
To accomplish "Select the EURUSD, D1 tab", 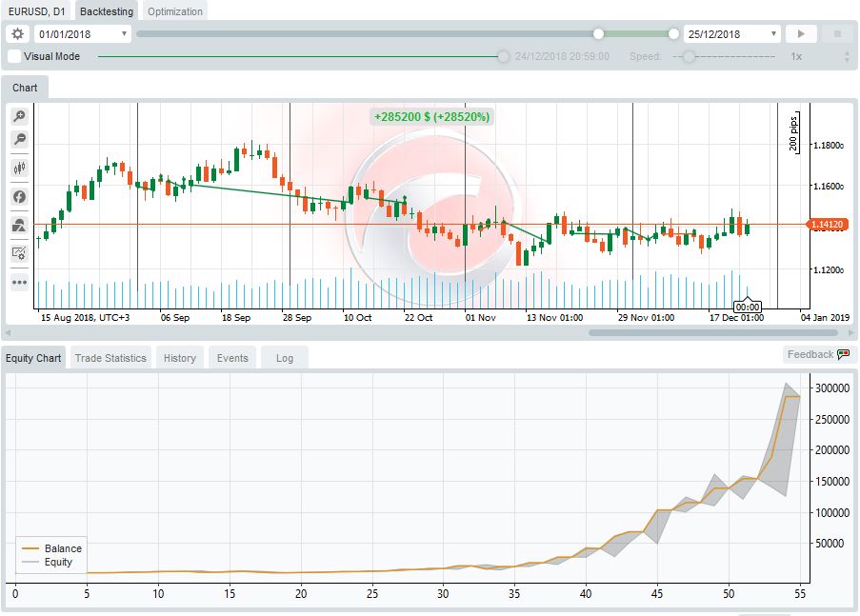I will pyautogui.click(x=37, y=11).
